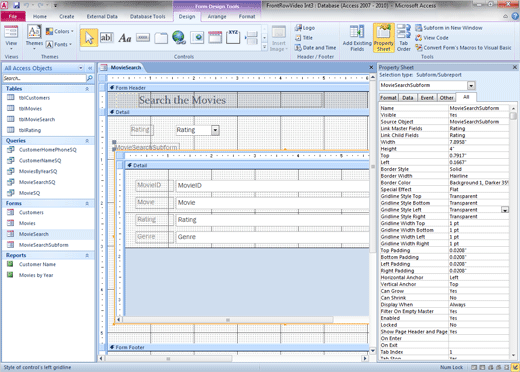Open the Rating combo box arrow on form
Image resolution: width=520 pixels, height=372 pixels.
[215, 130]
